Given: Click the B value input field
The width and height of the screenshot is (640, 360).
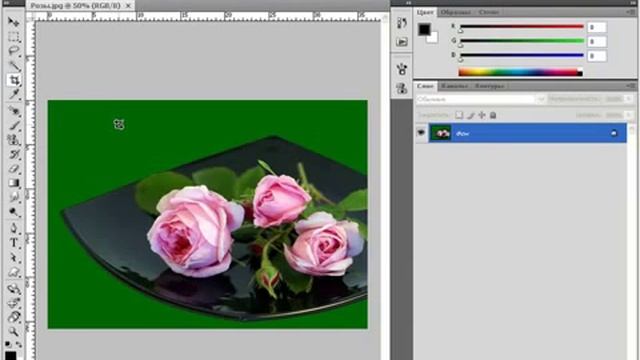Looking at the screenshot, I should [x=597, y=56].
